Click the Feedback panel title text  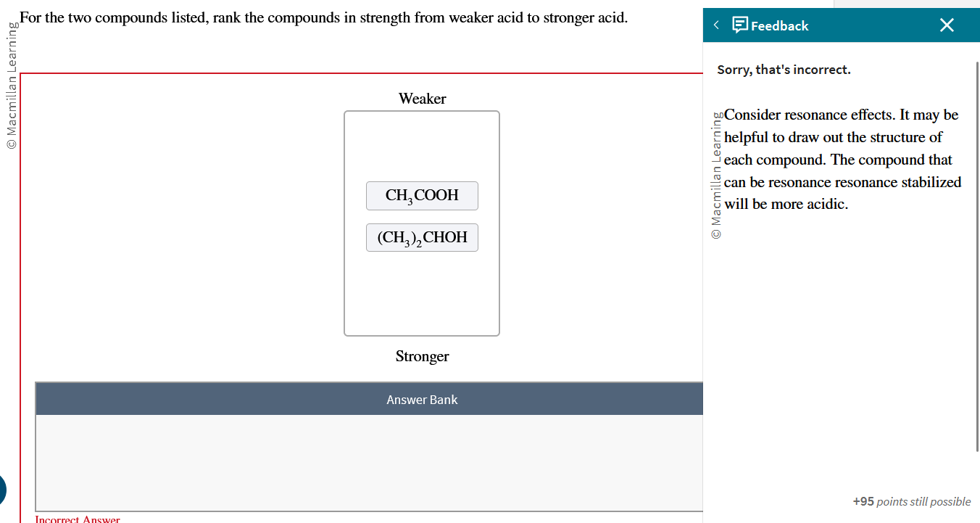point(779,26)
